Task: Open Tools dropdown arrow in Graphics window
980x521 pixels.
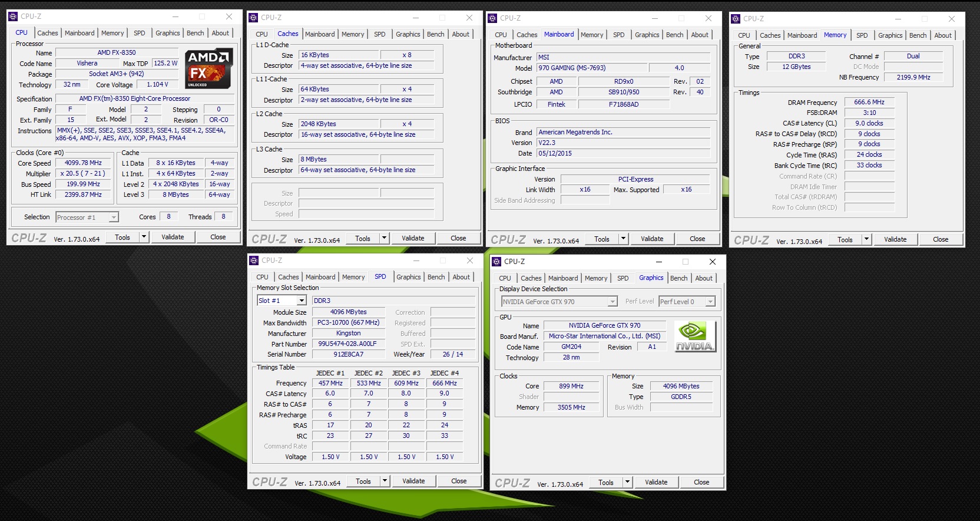Action: pyautogui.click(x=627, y=482)
